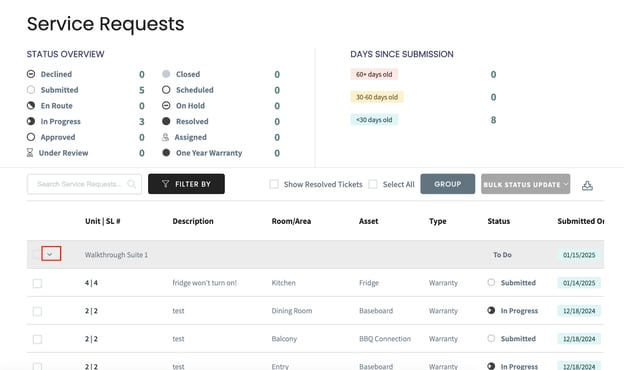624x370 pixels.
Task: Sort by Room/Area column header
Action: pyautogui.click(x=291, y=221)
